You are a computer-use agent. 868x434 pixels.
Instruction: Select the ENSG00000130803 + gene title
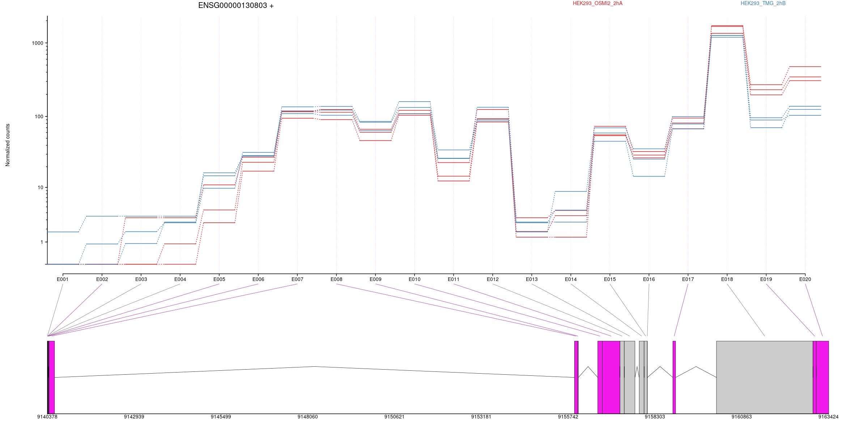[x=236, y=5]
